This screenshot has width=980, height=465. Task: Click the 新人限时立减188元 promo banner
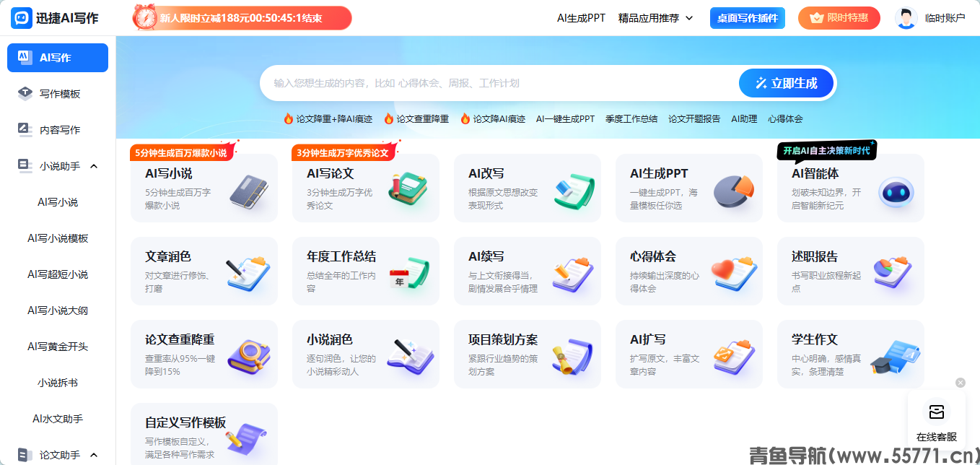pyautogui.click(x=242, y=18)
